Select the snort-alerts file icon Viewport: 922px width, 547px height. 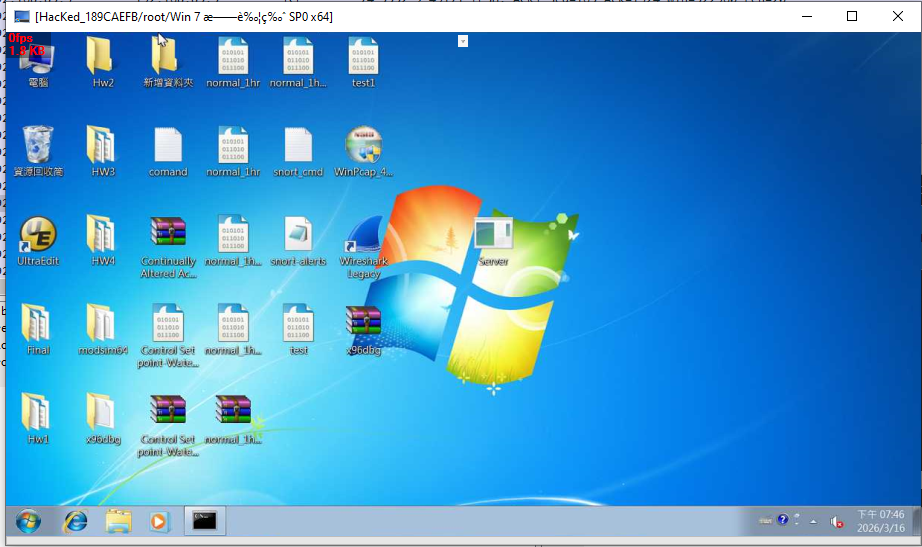[298, 236]
